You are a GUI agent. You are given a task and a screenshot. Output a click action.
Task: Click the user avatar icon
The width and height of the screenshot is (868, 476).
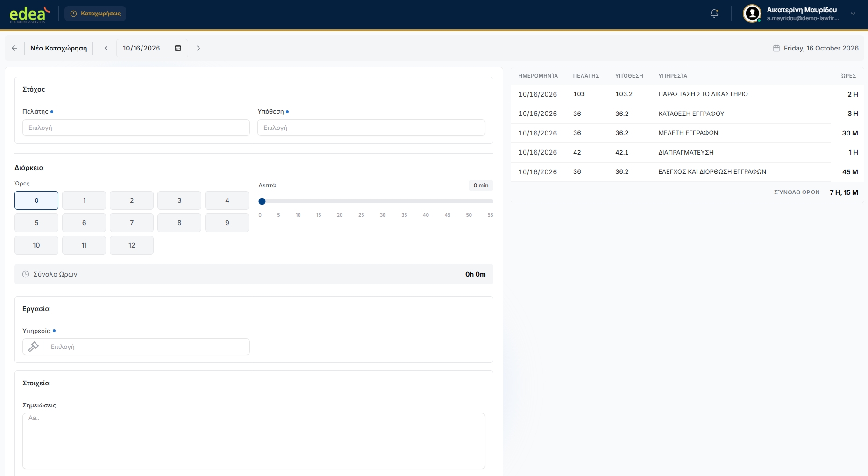point(752,14)
